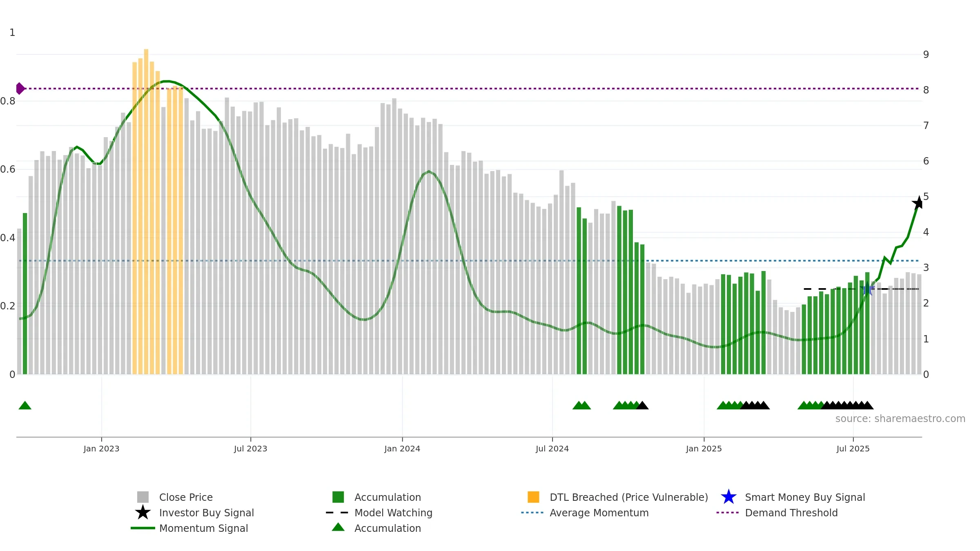Click the Jul 2023 axis label
The image size is (980, 551).
250,449
